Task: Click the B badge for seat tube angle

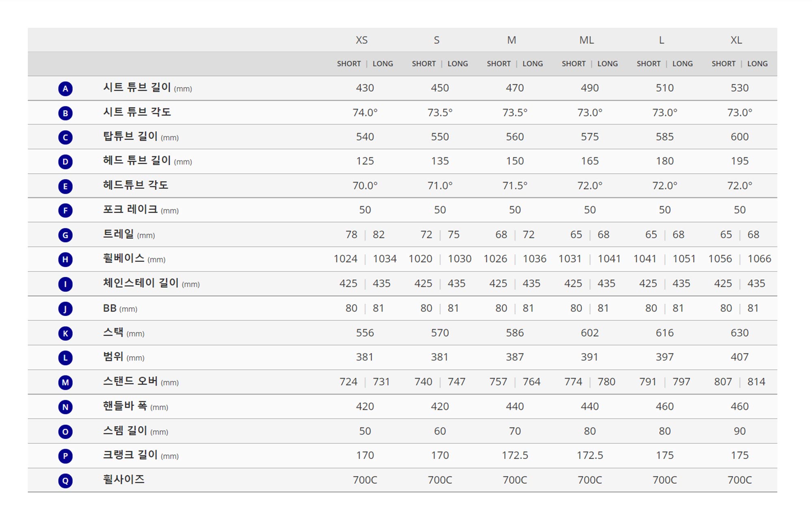Action: pos(65,113)
